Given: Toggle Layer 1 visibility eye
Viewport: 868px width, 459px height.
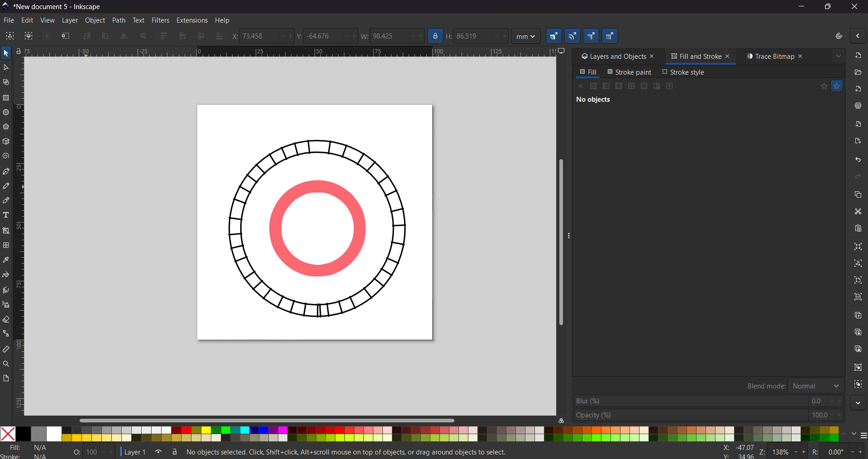Looking at the screenshot, I should coord(158,452).
